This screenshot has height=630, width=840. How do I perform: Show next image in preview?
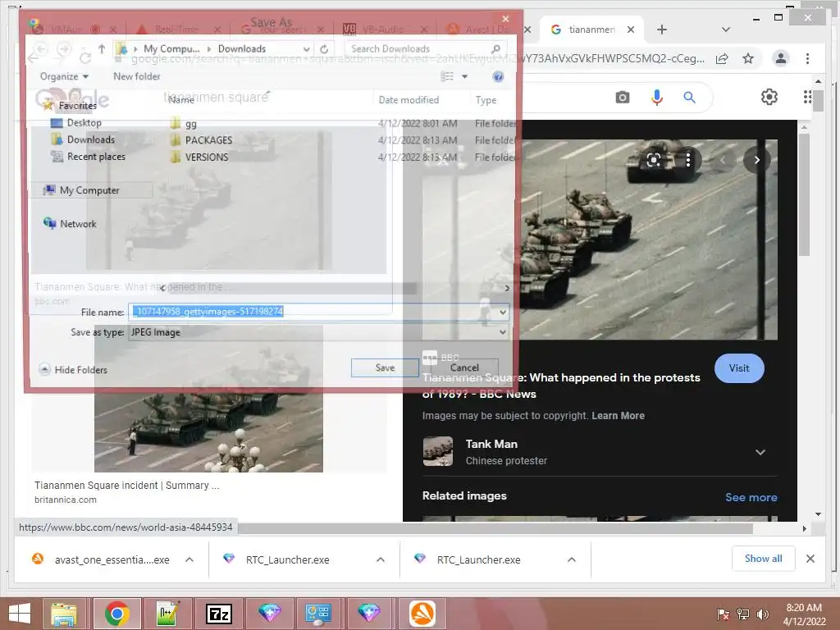click(756, 160)
